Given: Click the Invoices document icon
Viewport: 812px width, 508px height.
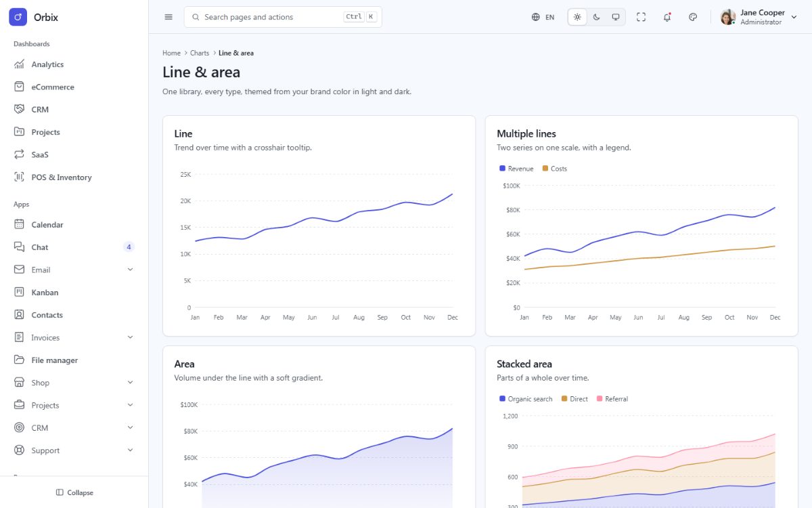Looking at the screenshot, I should [x=19, y=337].
